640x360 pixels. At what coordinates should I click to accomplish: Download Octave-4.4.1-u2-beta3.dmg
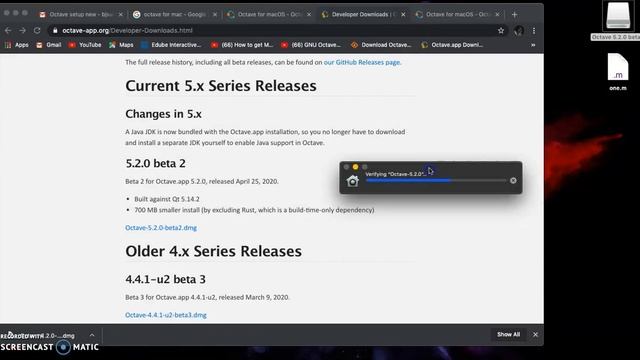166,315
